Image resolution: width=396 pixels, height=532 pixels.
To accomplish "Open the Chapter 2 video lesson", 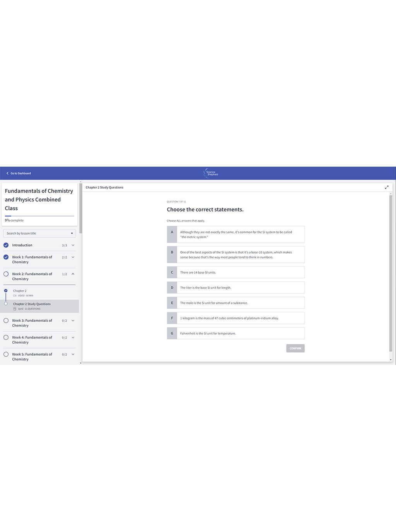I will 20,291.
